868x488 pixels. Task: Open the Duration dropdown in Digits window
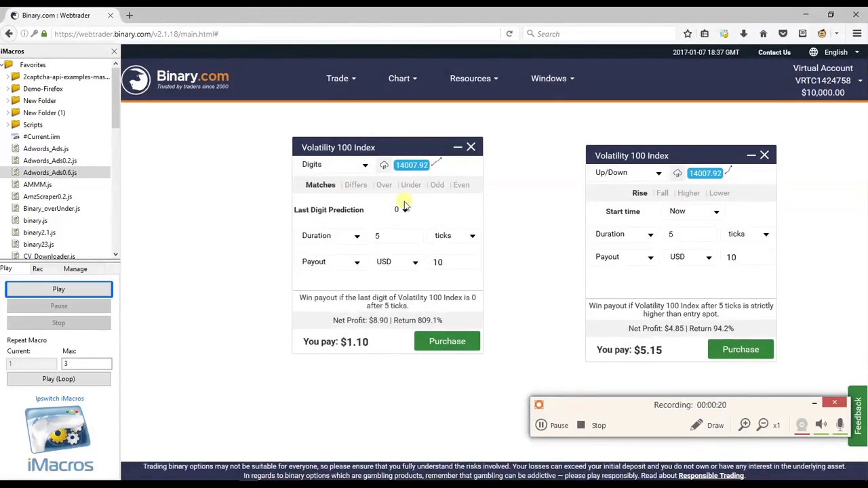coord(331,236)
